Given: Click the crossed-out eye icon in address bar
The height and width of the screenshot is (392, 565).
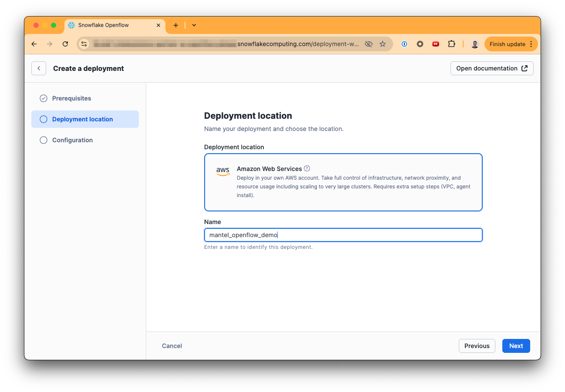Looking at the screenshot, I should [x=369, y=44].
